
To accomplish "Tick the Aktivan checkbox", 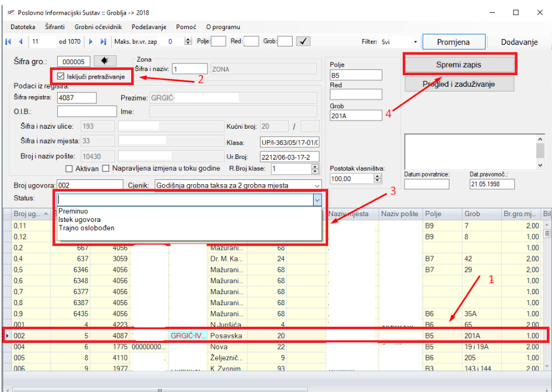I will [69, 169].
